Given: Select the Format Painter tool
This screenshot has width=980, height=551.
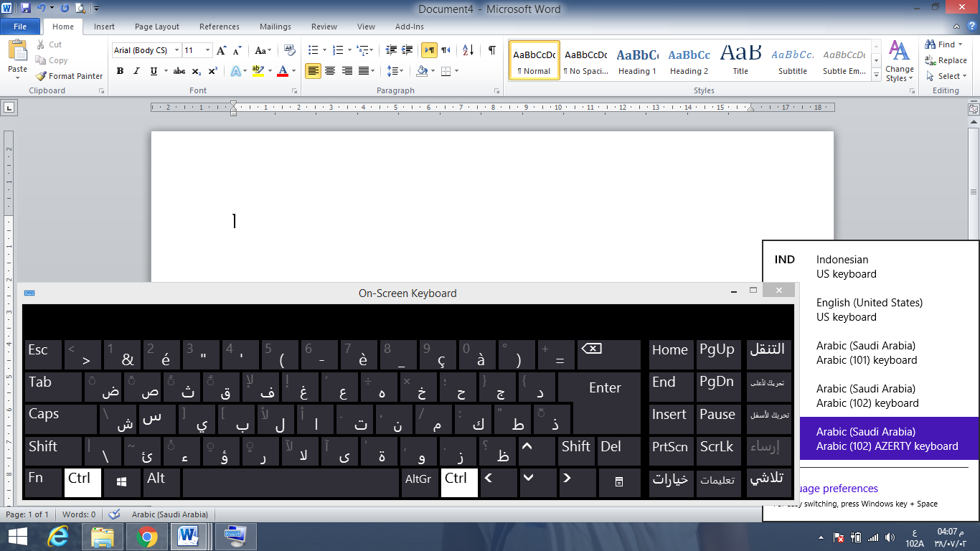Looking at the screenshot, I should (68, 76).
